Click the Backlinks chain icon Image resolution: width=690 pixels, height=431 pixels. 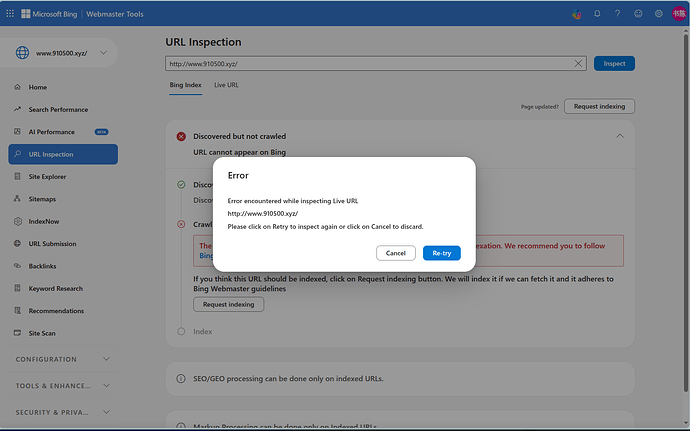pyautogui.click(x=17, y=266)
